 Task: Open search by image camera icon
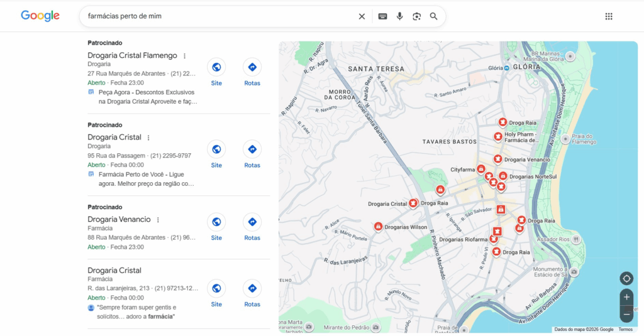(416, 16)
